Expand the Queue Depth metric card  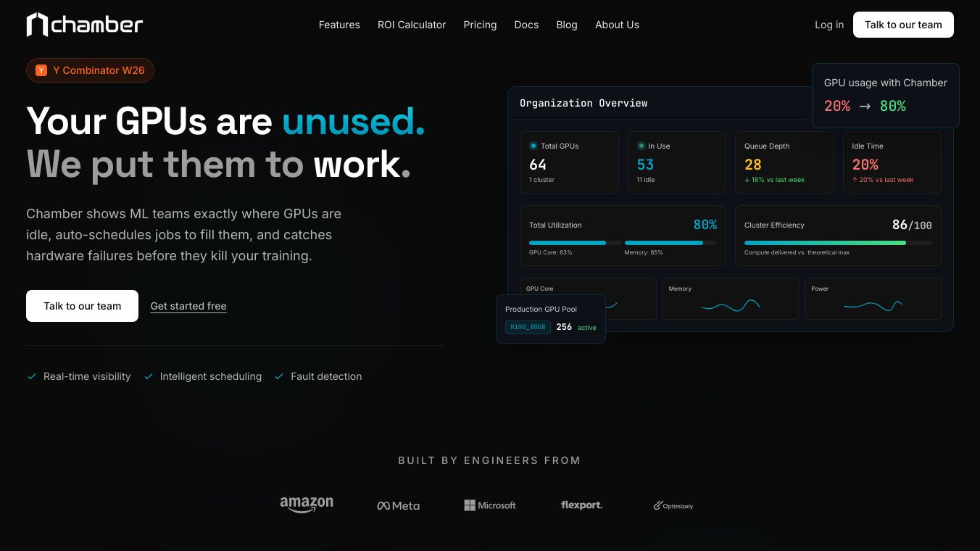[x=784, y=162]
